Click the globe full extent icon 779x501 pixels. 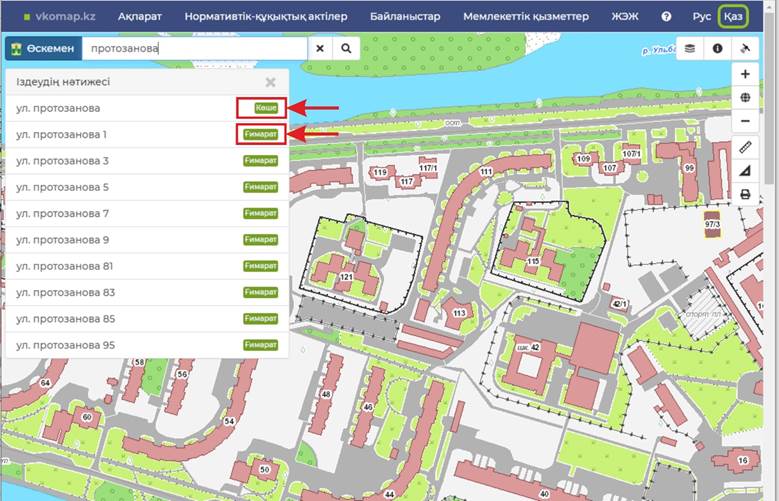click(x=746, y=98)
